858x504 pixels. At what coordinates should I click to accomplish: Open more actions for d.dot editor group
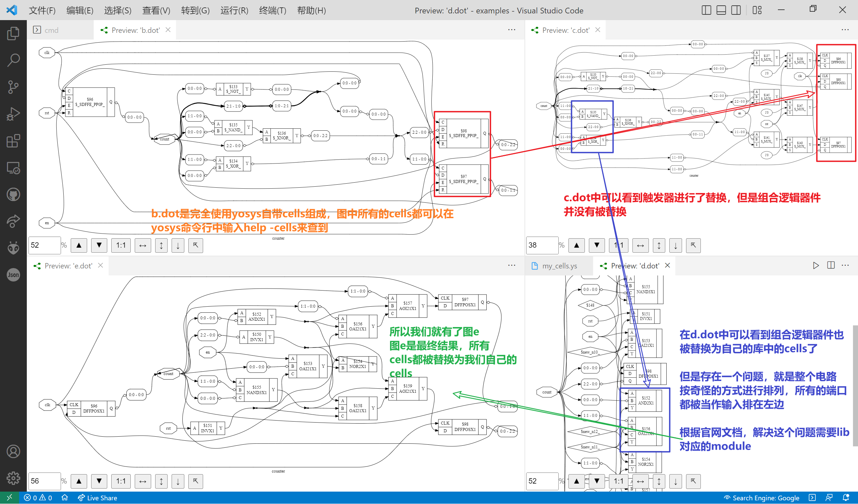point(845,265)
